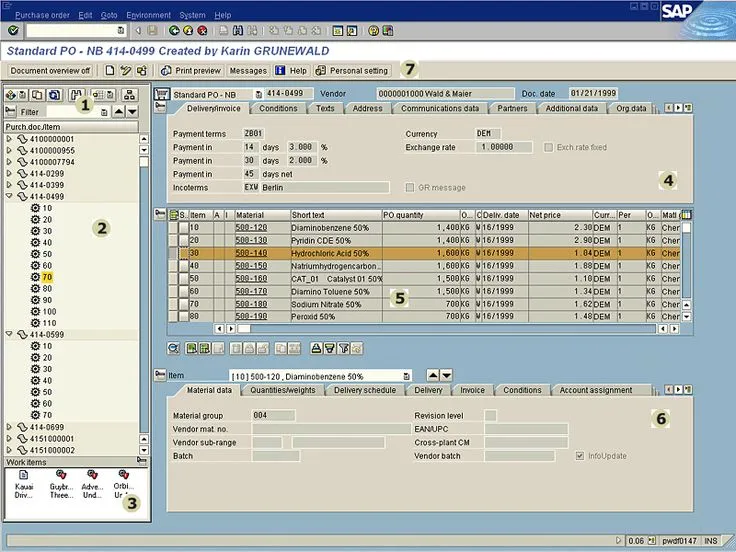This screenshot has height=552, width=736.
Task: Select row selector for item 60 Diamino Toluene
Action: point(173,291)
